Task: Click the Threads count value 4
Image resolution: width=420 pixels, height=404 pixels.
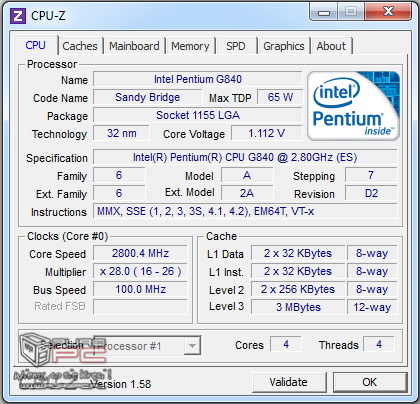Action: click(x=379, y=344)
